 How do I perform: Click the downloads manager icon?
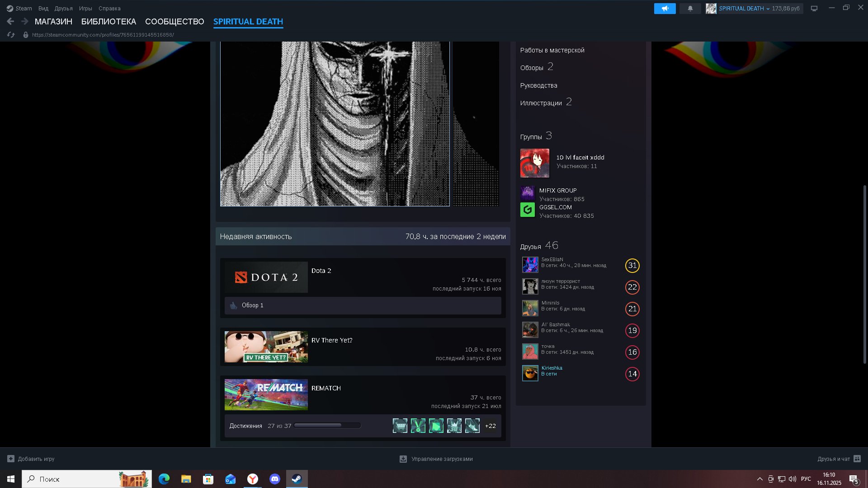click(403, 459)
